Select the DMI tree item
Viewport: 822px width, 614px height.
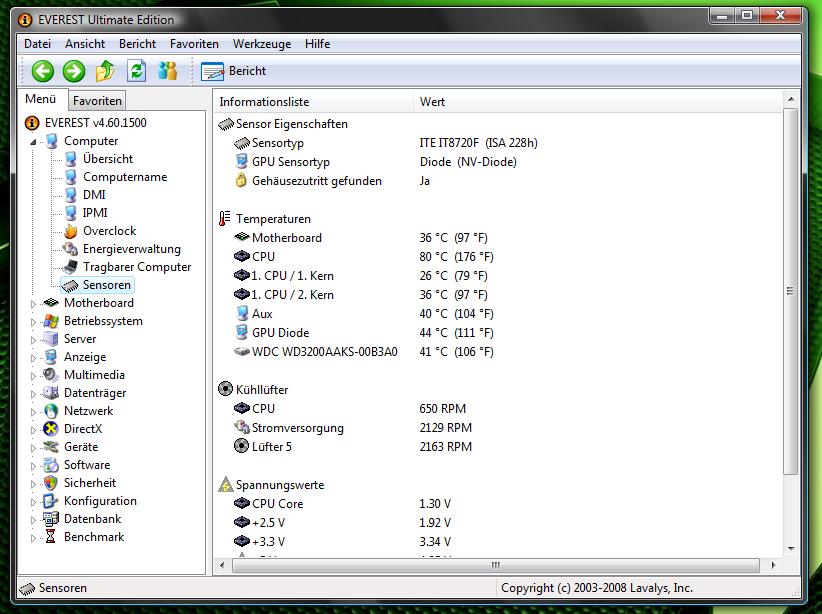(x=94, y=195)
